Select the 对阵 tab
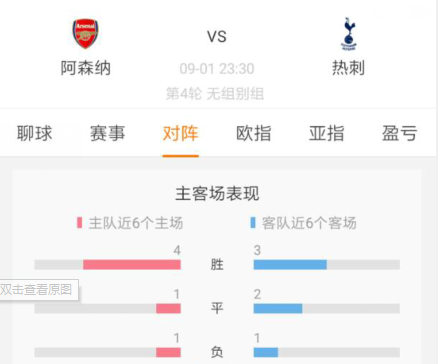This screenshot has width=438, height=364. coord(180,133)
